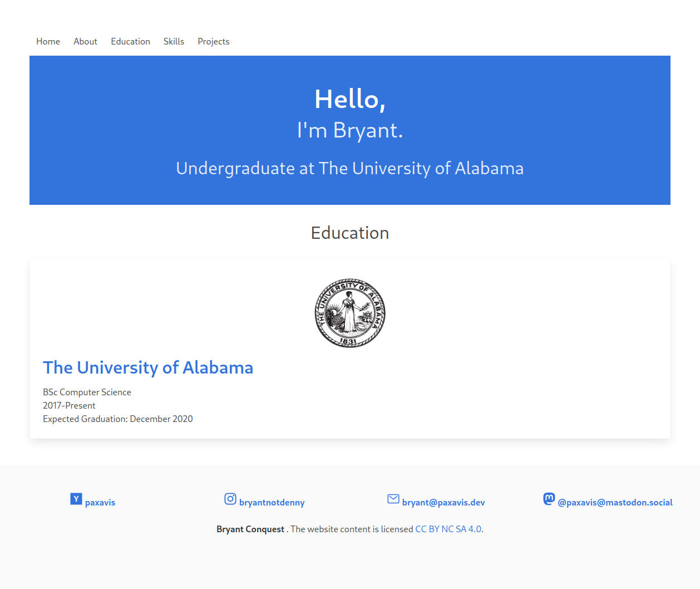This screenshot has height=589, width=700.
Task: Click the Education section heading
Action: tap(350, 233)
